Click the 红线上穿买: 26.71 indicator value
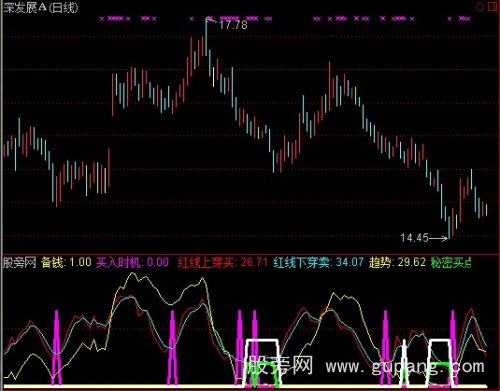 click(x=223, y=262)
